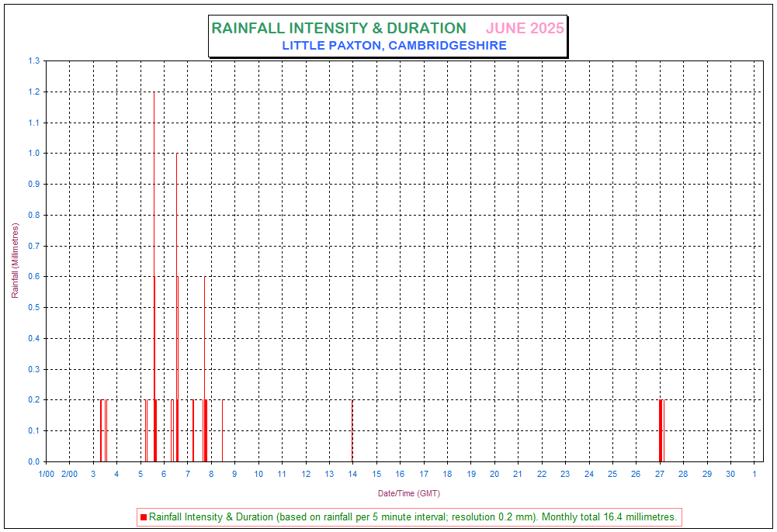The height and width of the screenshot is (532, 777).
Task: Click the x-axis date label 8
Action: click(211, 474)
